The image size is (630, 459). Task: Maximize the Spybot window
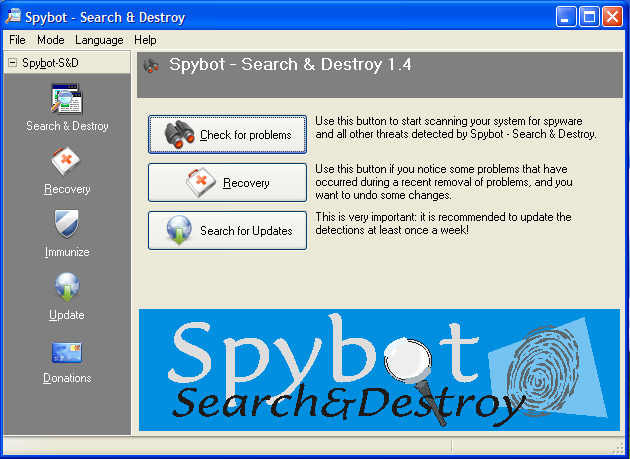pyautogui.click(x=589, y=17)
